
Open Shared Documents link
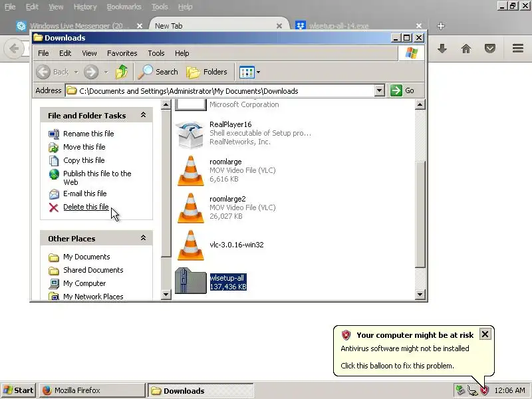tap(93, 270)
